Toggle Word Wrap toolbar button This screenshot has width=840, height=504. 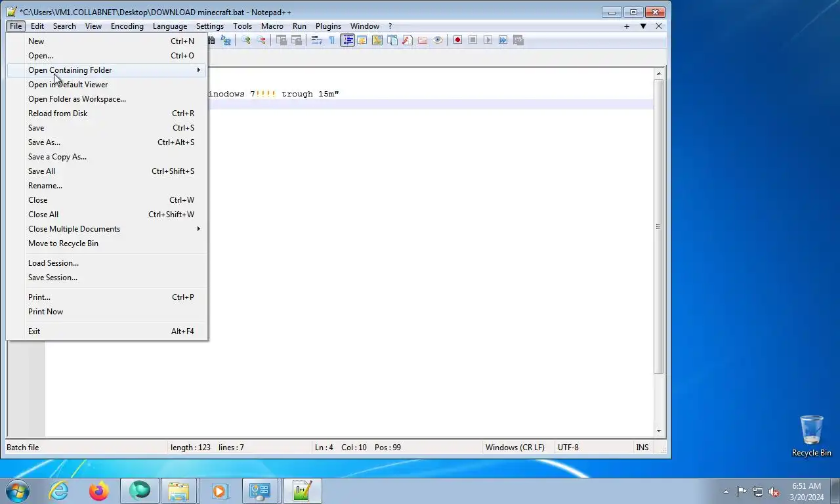pyautogui.click(x=316, y=40)
